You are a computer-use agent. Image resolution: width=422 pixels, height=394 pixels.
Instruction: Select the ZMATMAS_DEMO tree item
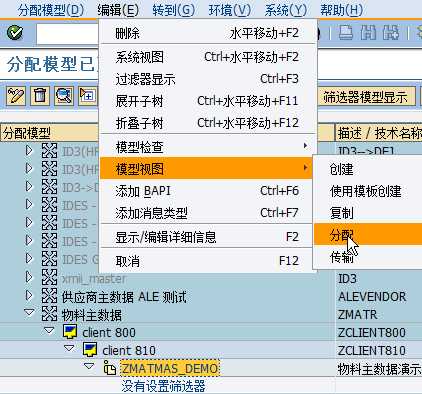169,368
